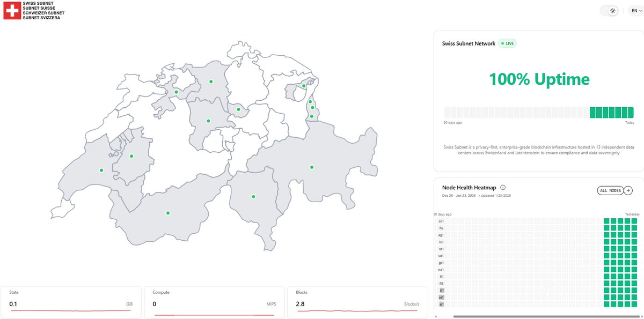Click the Swiss Subnet description paragraph
The image size is (644, 319).
tap(539, 150)
